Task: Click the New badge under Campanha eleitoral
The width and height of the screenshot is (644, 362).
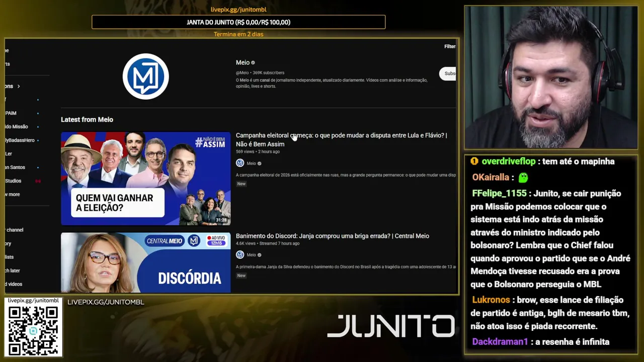Action: point(242,184)
